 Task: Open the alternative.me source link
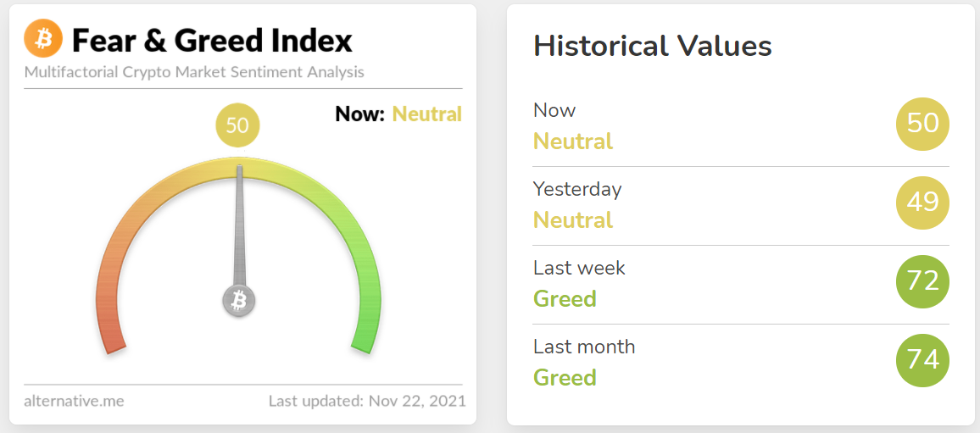point(74,401)
